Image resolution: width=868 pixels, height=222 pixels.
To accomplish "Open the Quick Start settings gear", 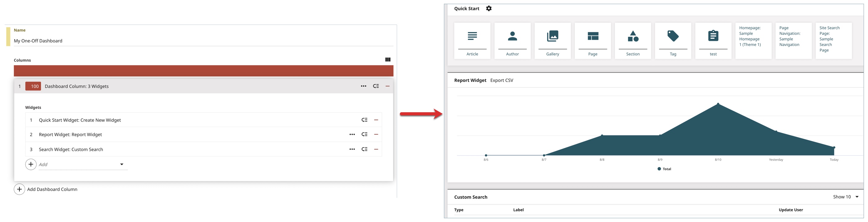I will 489,8.
